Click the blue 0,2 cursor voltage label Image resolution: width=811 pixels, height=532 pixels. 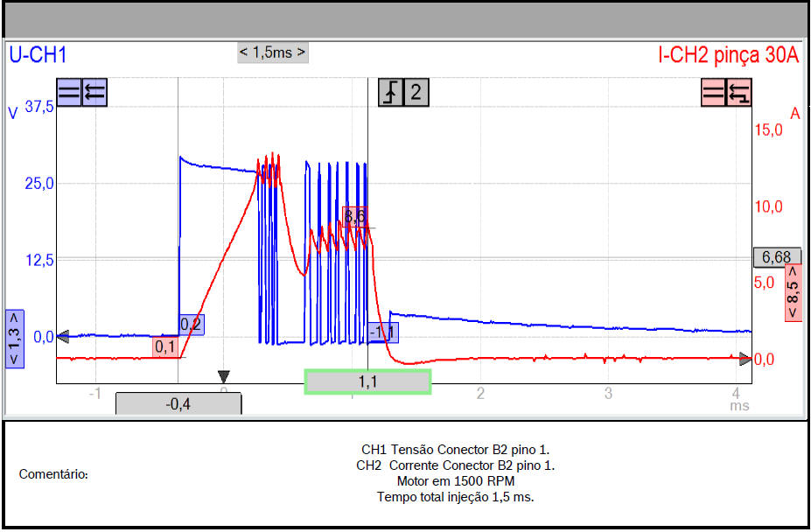click(191, 325)
